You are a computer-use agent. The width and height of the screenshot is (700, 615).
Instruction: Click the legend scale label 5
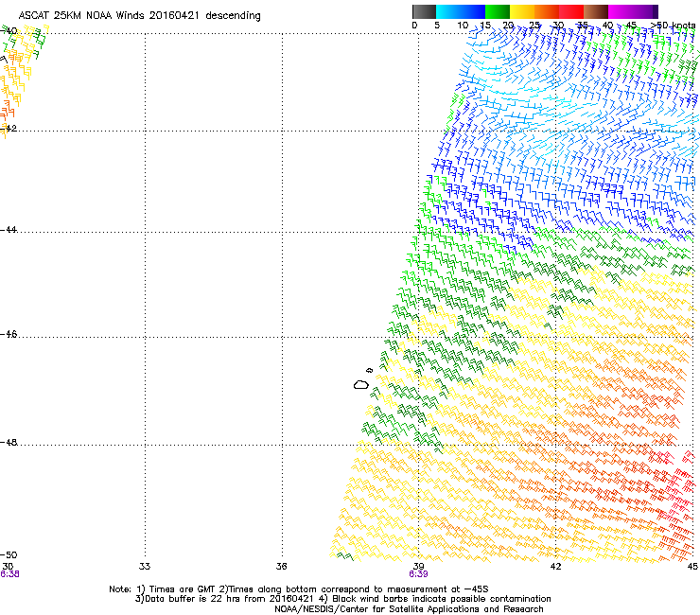(x=437, y=26)
